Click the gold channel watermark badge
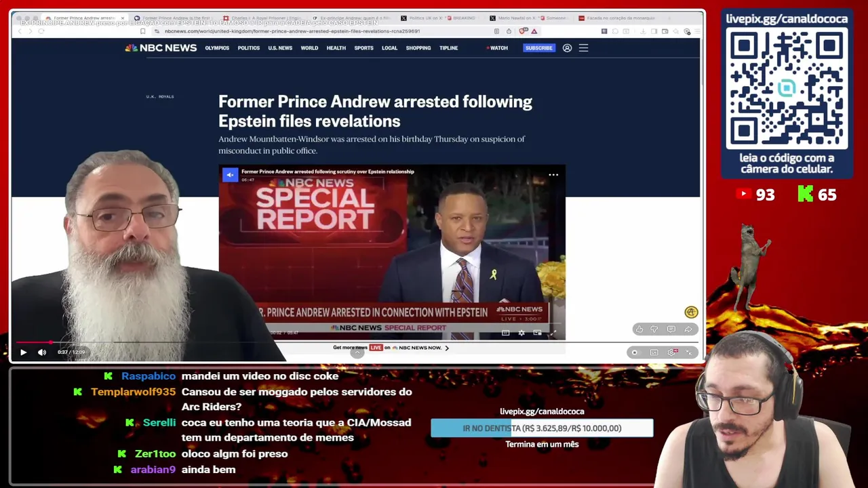The width and height of the screenshot is (868, 488). [691, 312]
